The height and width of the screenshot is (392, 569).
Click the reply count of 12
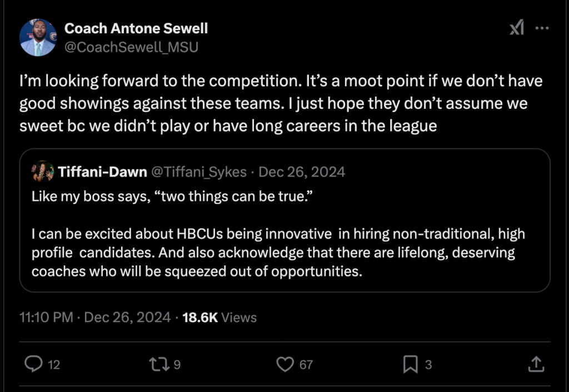point(54,365)
